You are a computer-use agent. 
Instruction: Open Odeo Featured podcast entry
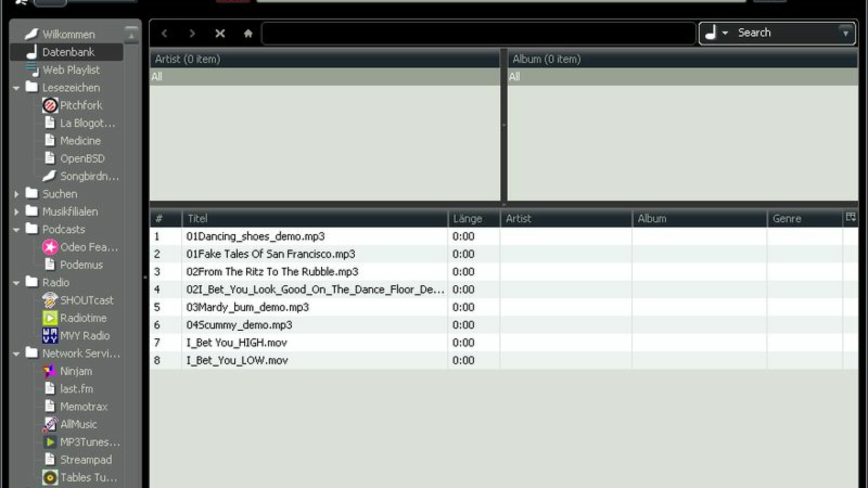[x=88, y=247]
